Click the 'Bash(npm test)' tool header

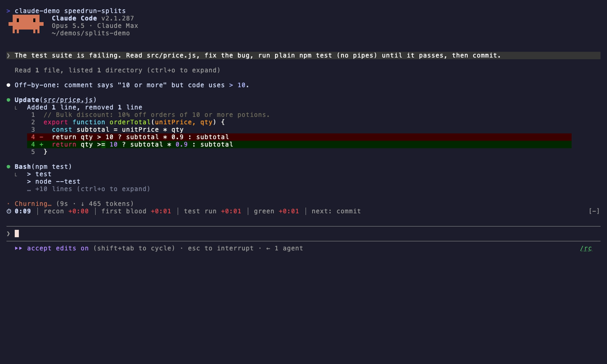43,167
